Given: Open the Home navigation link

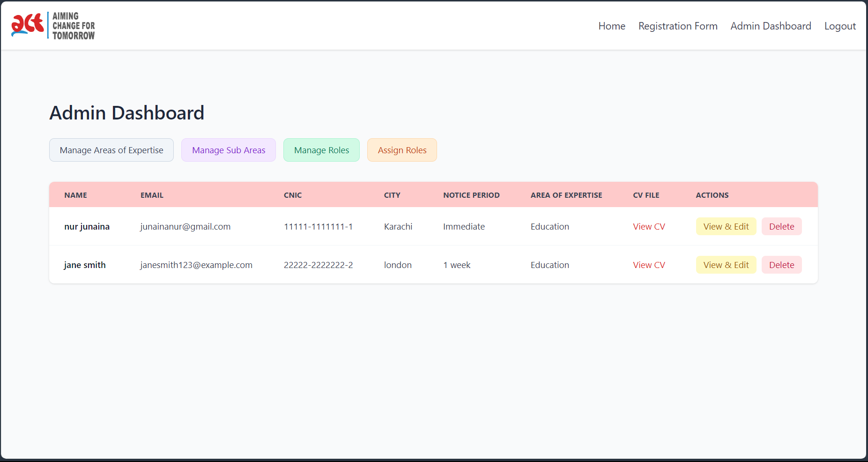Looking at the screenshot, I should [611, 26].
